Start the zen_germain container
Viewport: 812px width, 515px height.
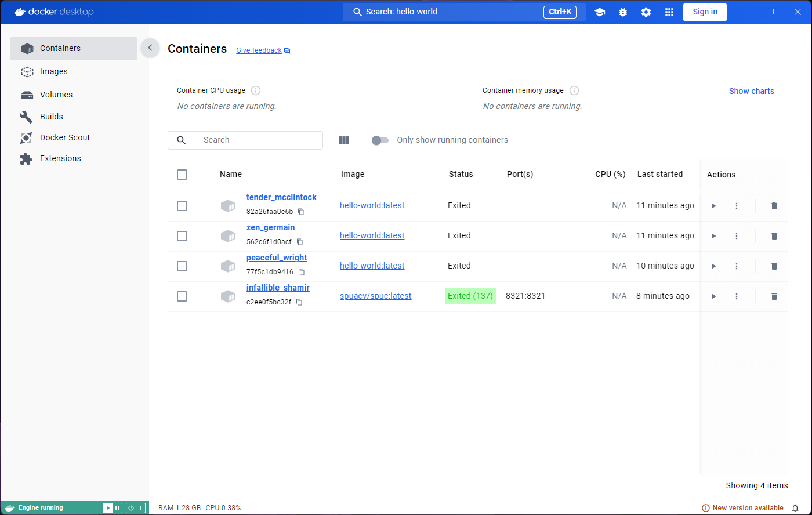[713, 236]
